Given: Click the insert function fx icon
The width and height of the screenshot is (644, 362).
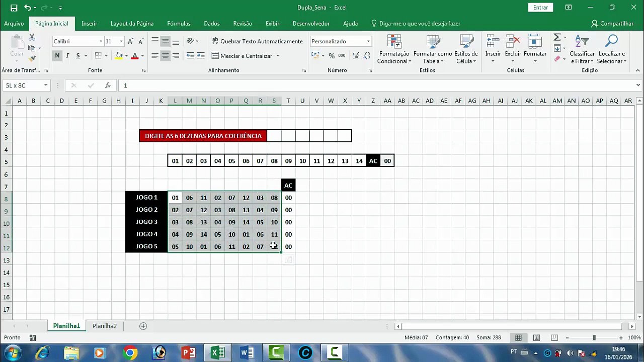Looking at the screenshot, I should click(108, 85).
